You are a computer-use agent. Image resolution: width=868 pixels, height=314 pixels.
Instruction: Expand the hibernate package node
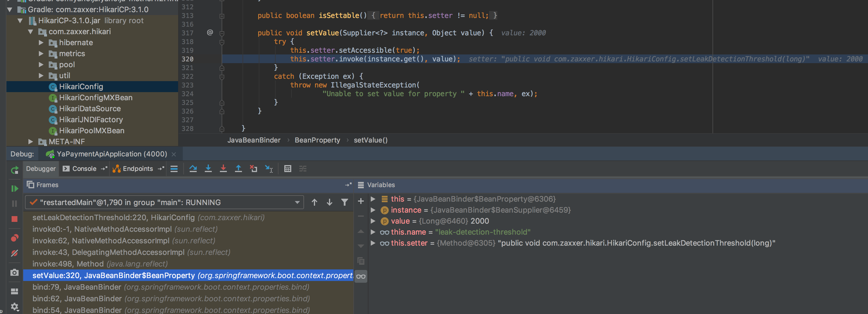[x=41, y=43]
